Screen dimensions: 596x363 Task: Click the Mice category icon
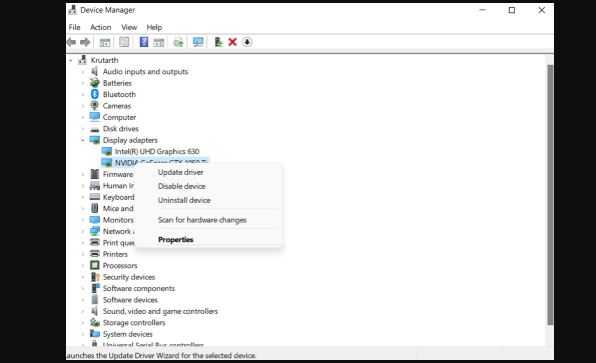click(95, 208)
